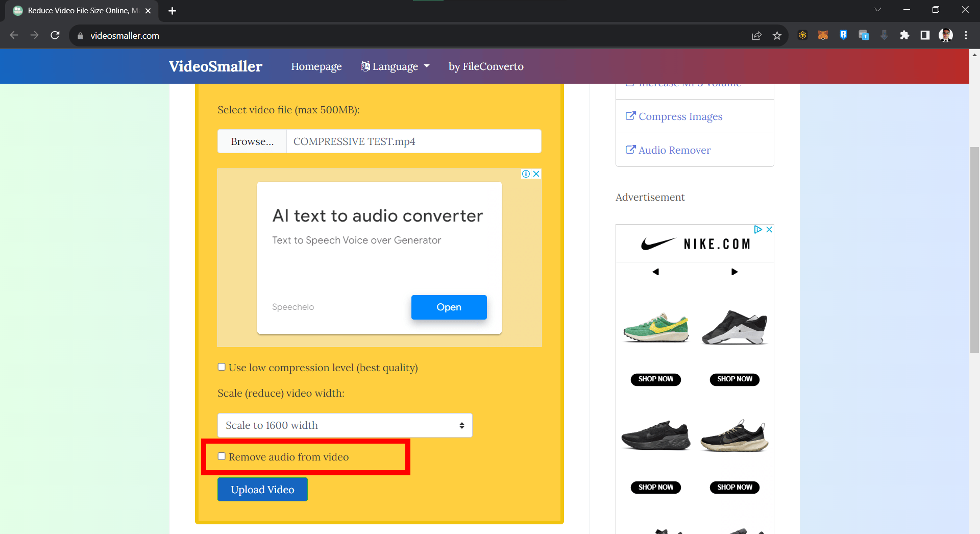The width and height of the screenshot is (980, 534).
Task: Open the Scale to 1600 width dropdown
Action: [345, 425]
